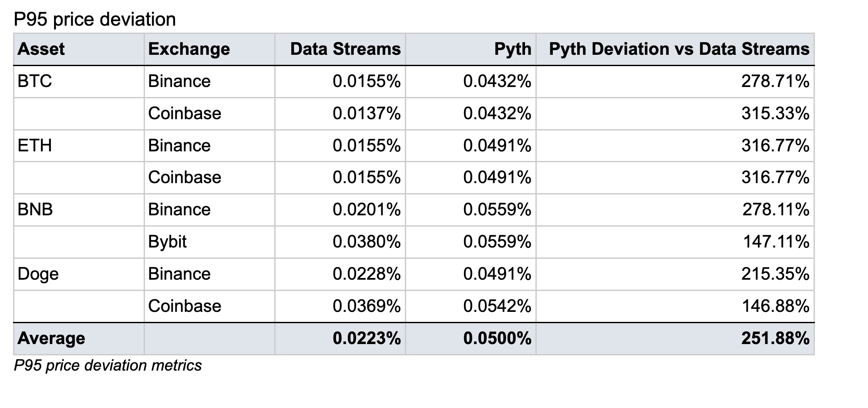This screenshot has width=868, height=408.
Task: Select the Bybit exchange cell
Action: pyautogui.click(x=167, y=242)
